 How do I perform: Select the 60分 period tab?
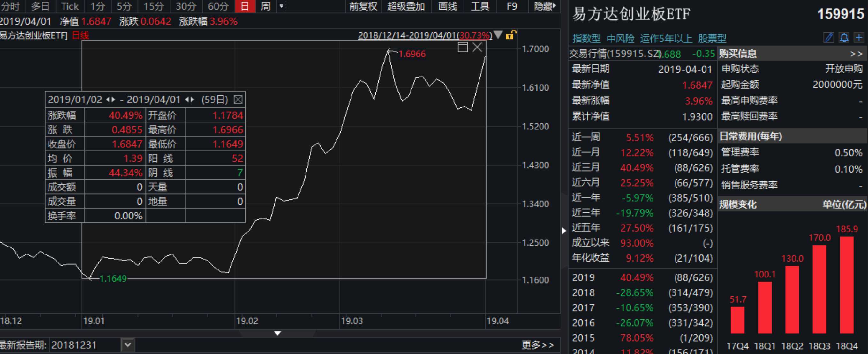pos(218,6)
